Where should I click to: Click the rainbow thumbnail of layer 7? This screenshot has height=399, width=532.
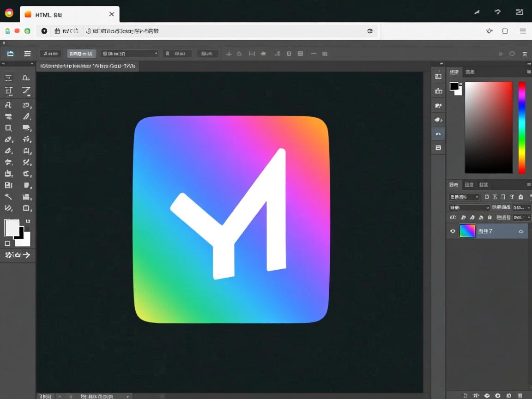467,231
